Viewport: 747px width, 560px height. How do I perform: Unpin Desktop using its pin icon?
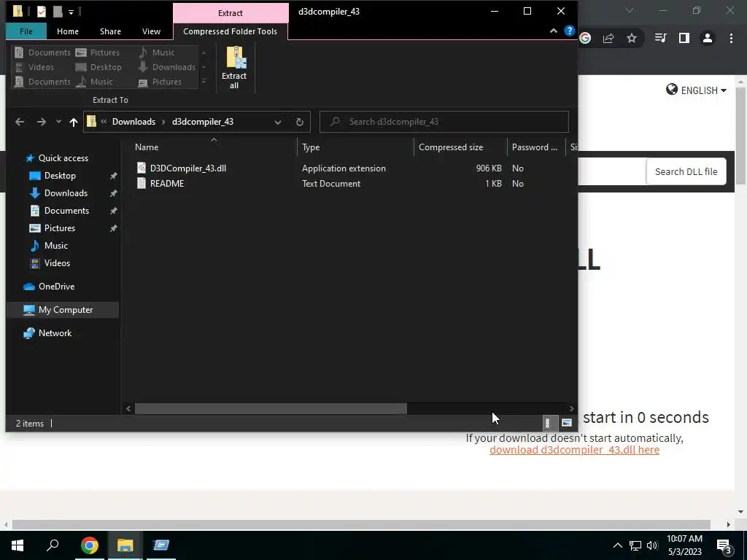[113, 176]
